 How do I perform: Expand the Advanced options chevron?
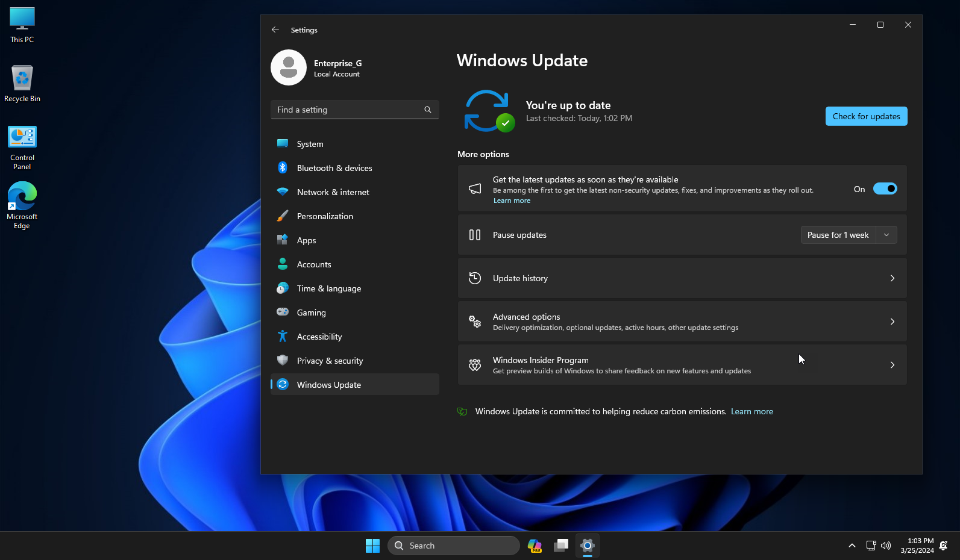893,322
